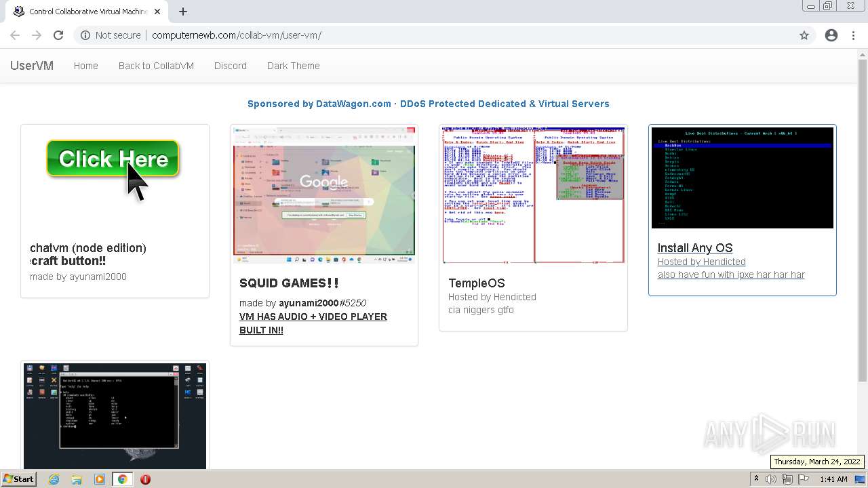The height and width of the screenshot is (488, 868).
Task: Open the Chrome profile avatar menu
Action: (831, 35)
